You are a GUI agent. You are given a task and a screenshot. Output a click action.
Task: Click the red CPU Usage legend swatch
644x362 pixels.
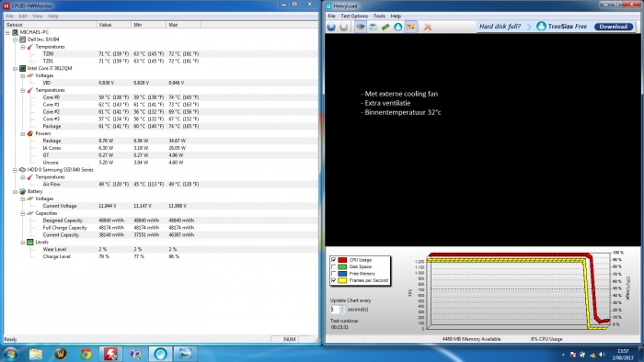342,260
